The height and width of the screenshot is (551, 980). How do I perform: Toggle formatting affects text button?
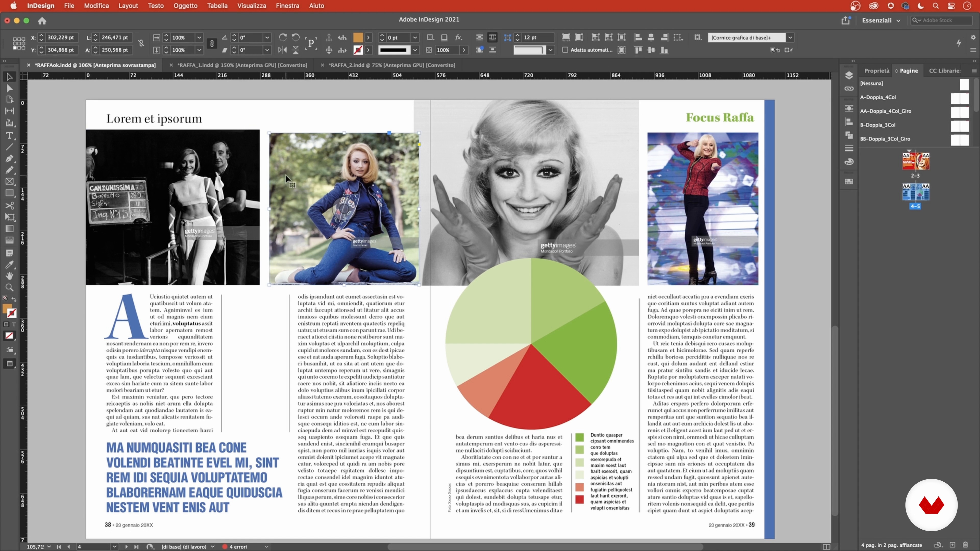(14, 324)
